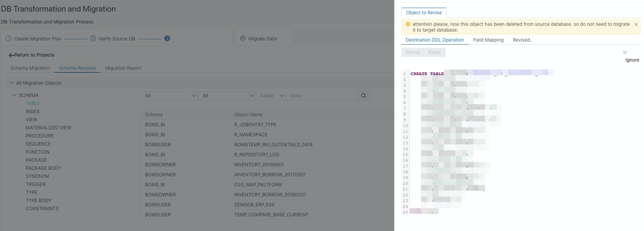Click the R_NAMESPACE object row

coord(267,134)
